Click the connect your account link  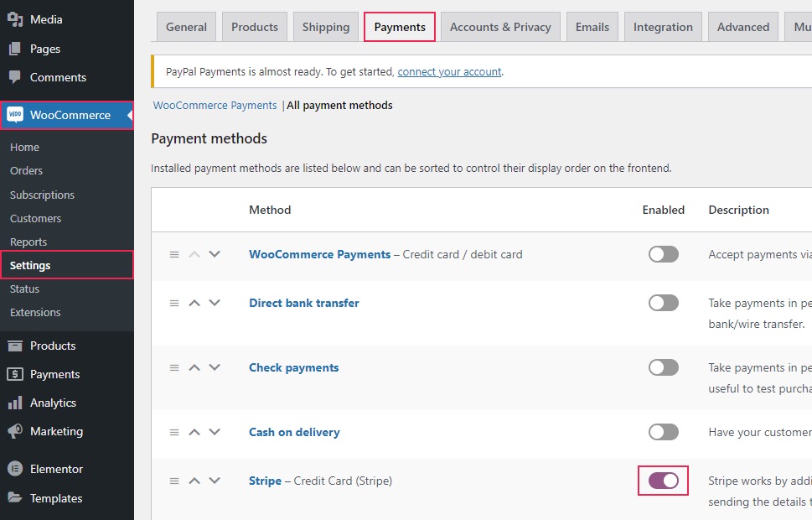449,71
